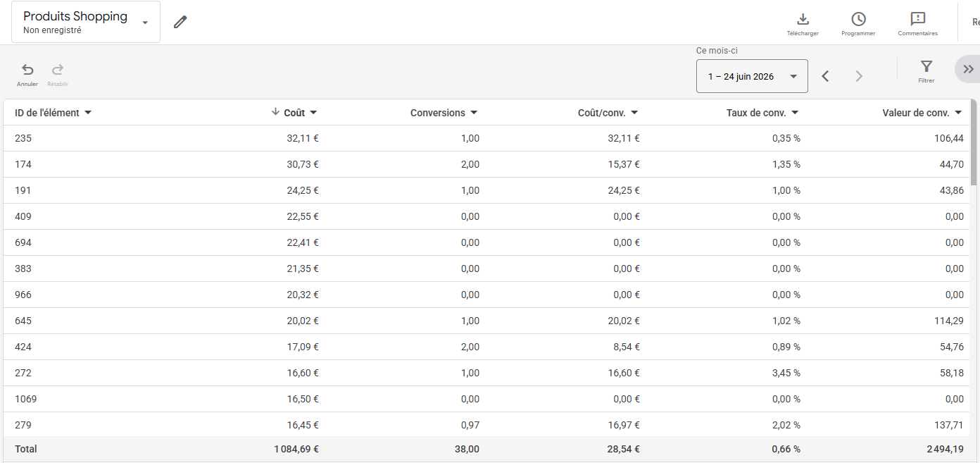Click the total cost 1 084,69 €
The width and height of the screenshot is (980, 463).
click(296, 449)
